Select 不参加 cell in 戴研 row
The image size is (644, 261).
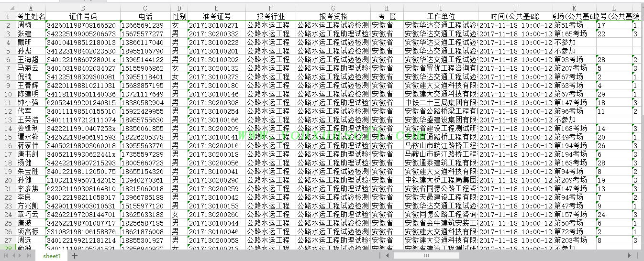point(575,42)
